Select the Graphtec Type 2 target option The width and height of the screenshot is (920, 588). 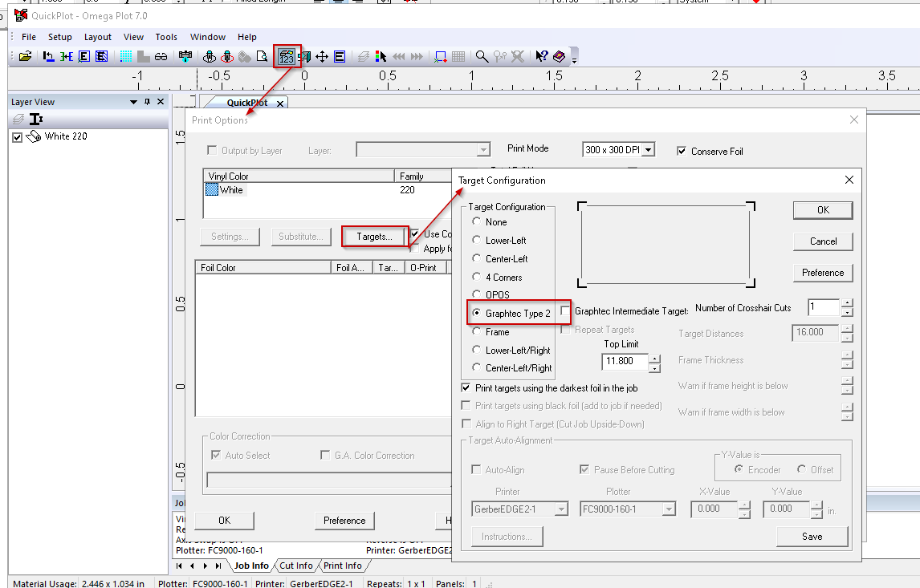point(476,313)
